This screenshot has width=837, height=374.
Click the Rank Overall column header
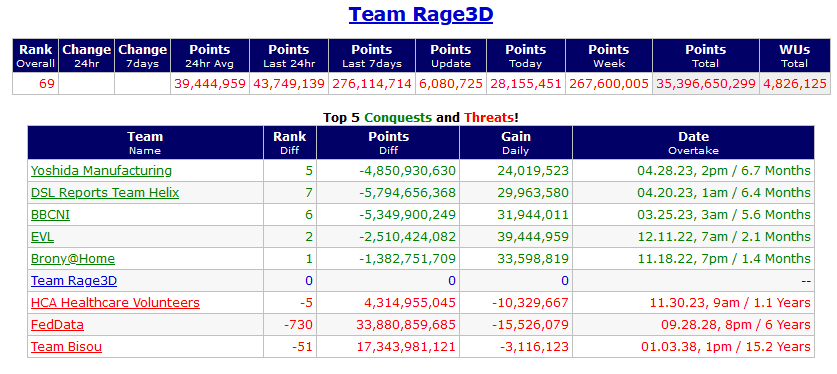[36, 56]
